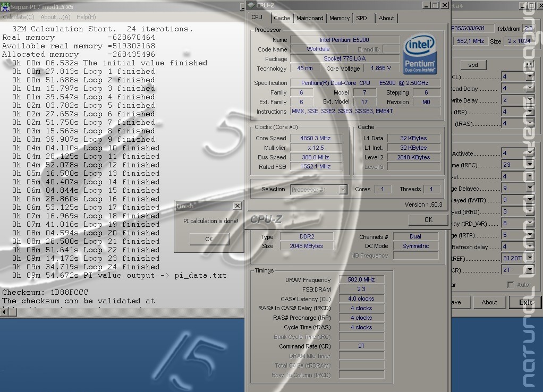Click the >> expand button in the timings window
Screen dimensions: 543x392
[x=529, y=64]
